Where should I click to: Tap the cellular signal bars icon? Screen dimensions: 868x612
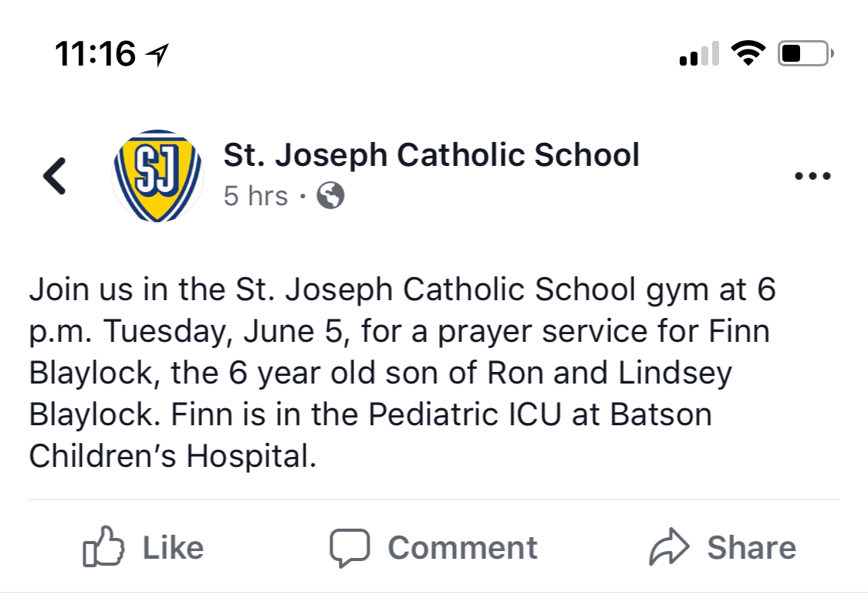[699, 54]
